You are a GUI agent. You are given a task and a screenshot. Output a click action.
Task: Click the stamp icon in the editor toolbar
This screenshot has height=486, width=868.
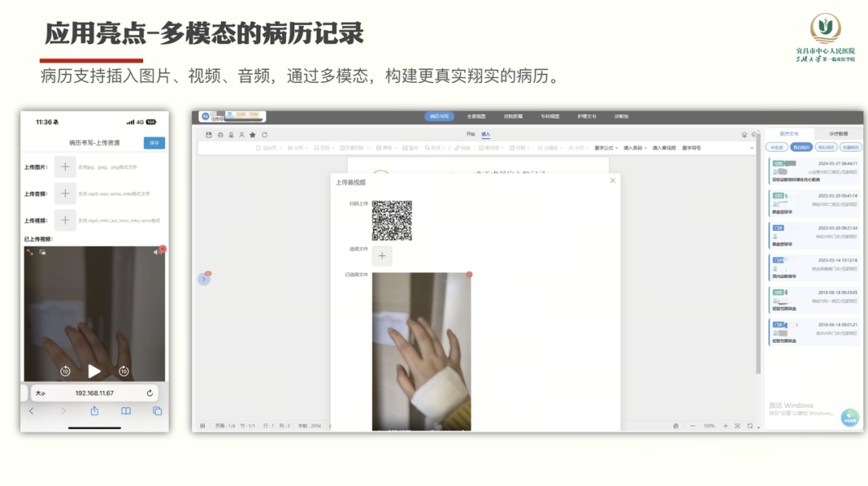[231, 134]
